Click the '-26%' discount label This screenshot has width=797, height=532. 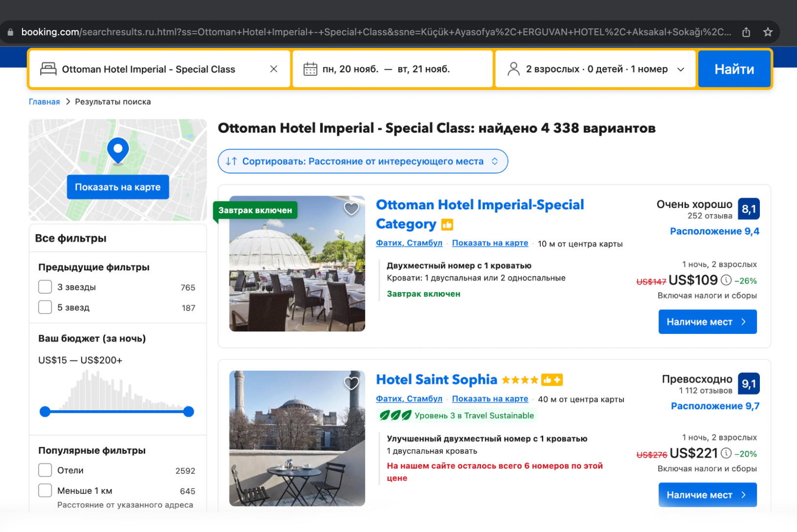click(746, 281)
